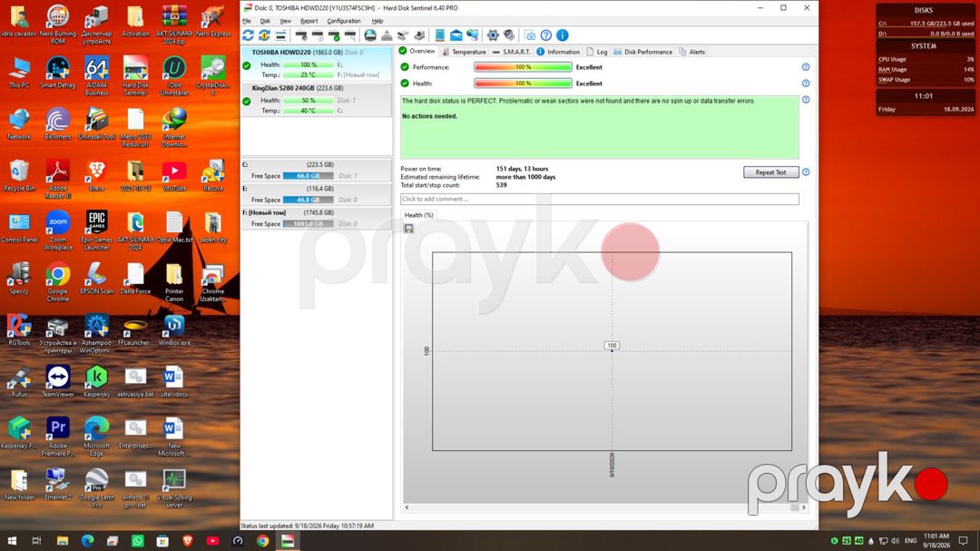Click the graph scrollbar right arrow

pos(803,507)
